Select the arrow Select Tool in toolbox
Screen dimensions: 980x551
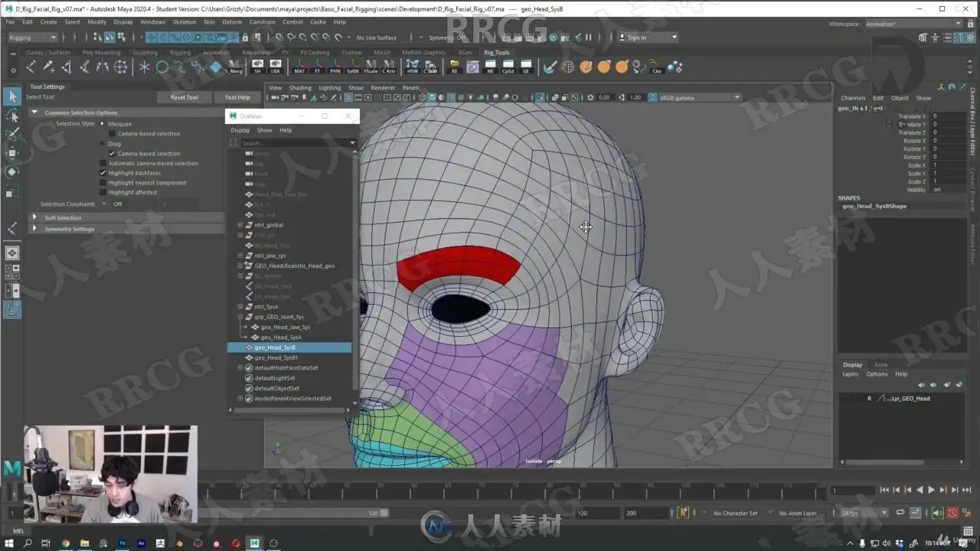coord(12,97)
